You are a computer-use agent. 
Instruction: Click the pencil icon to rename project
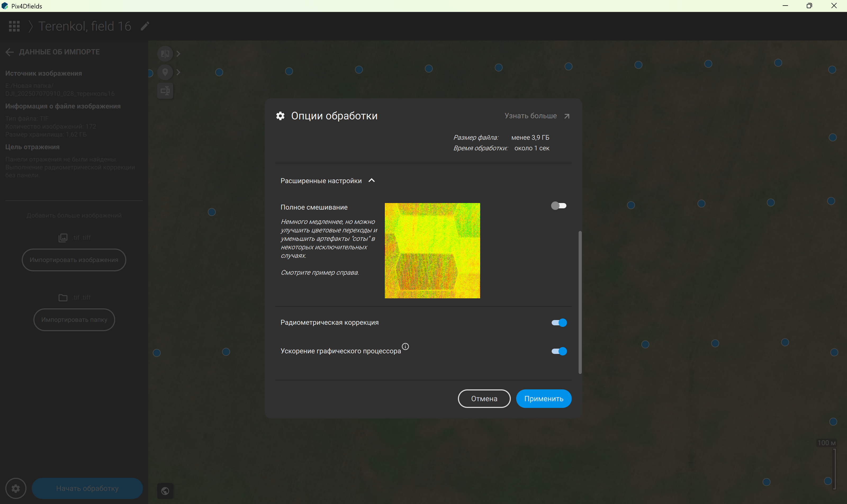coord(145,26)
